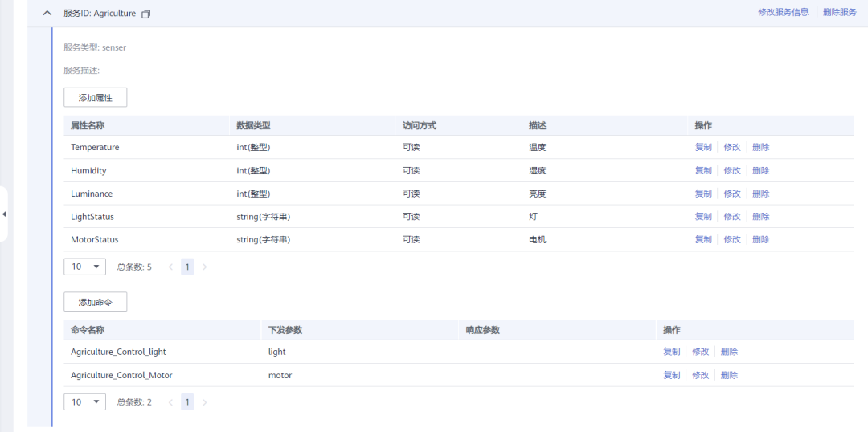Click the Luminance property name
Image resolution: width=868 pixels, height=432 pixels.
92,194
